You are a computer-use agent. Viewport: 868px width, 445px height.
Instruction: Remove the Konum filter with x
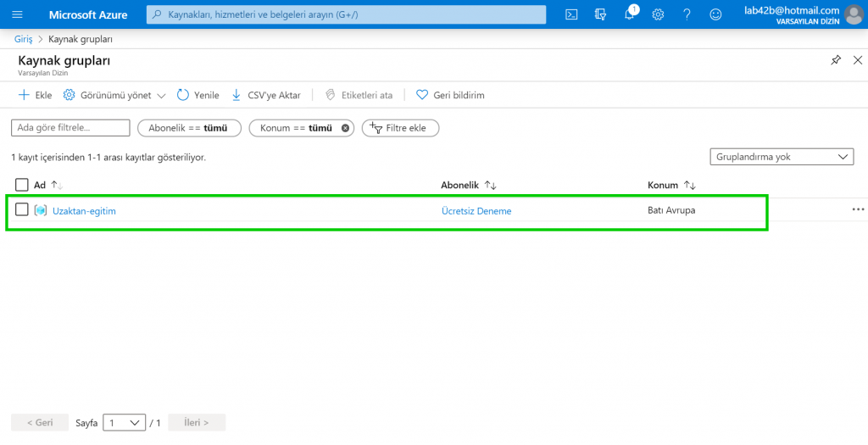click(346, 128)
